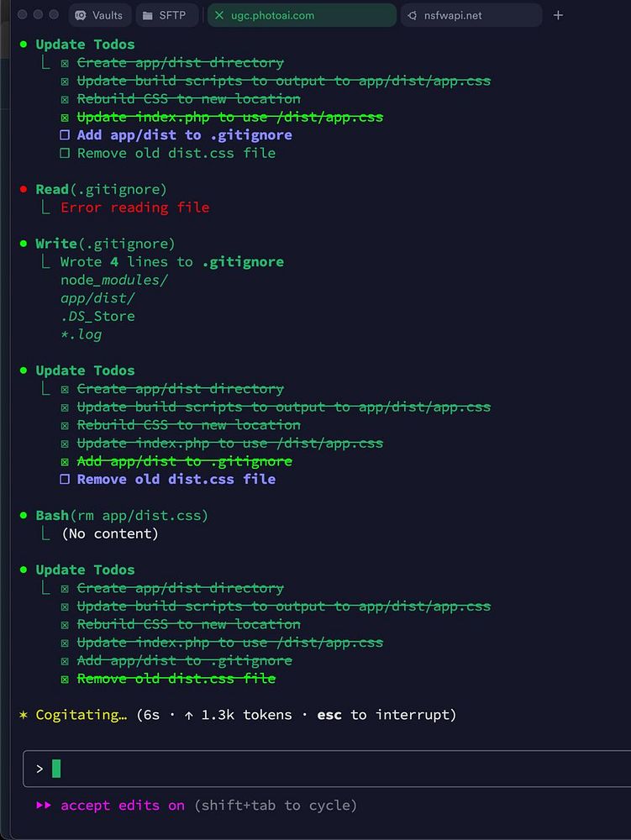Select the nsfwapi.net tab

point(471,15)
